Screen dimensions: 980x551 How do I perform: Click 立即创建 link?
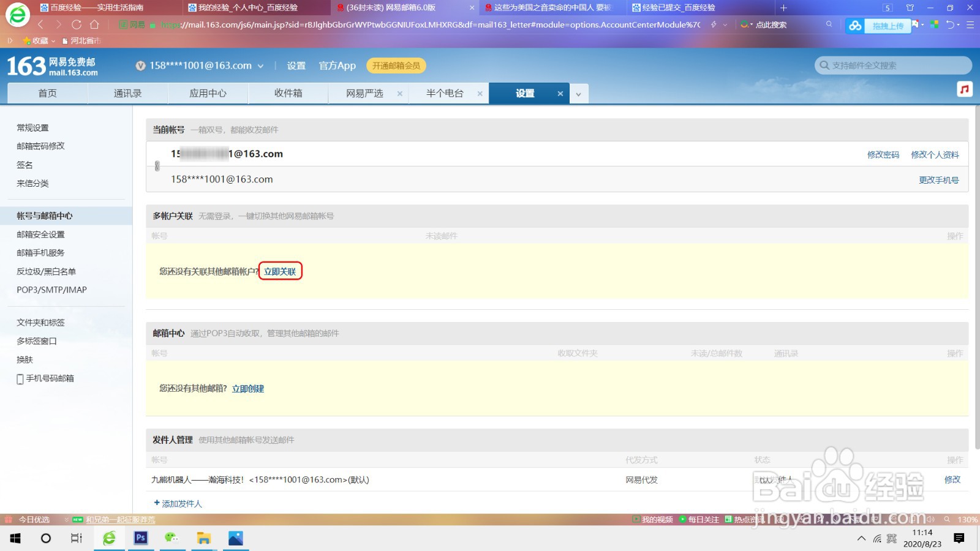click(248, 389)
